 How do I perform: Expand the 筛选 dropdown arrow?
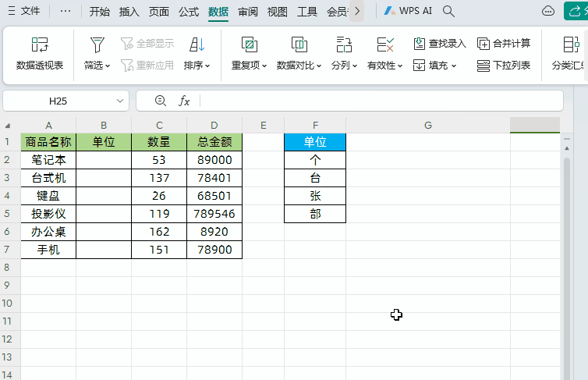point(108,66)
